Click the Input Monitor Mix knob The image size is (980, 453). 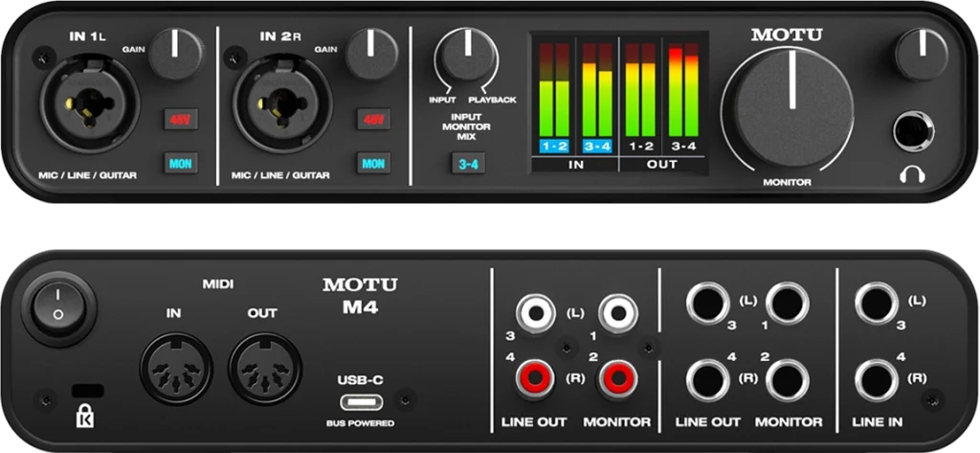(x=466, y=54)
